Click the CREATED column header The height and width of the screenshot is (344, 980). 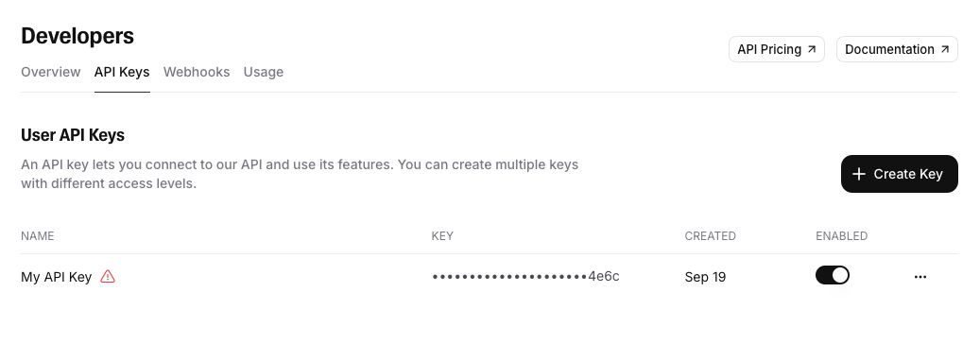[710, 236]
